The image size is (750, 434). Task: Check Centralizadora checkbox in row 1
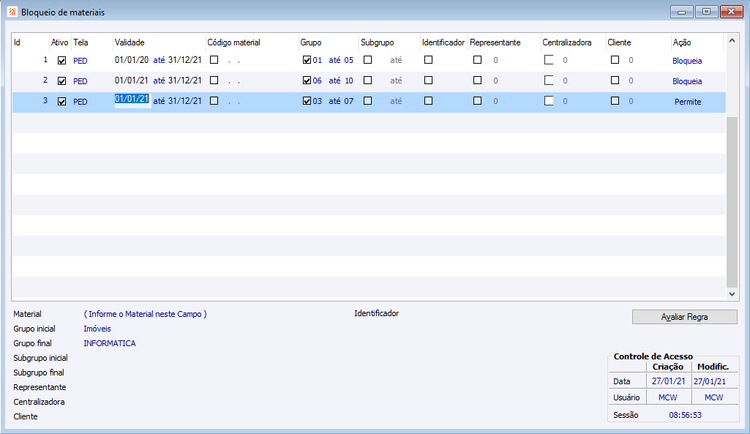pyautogui.click(x=549, y=60)
